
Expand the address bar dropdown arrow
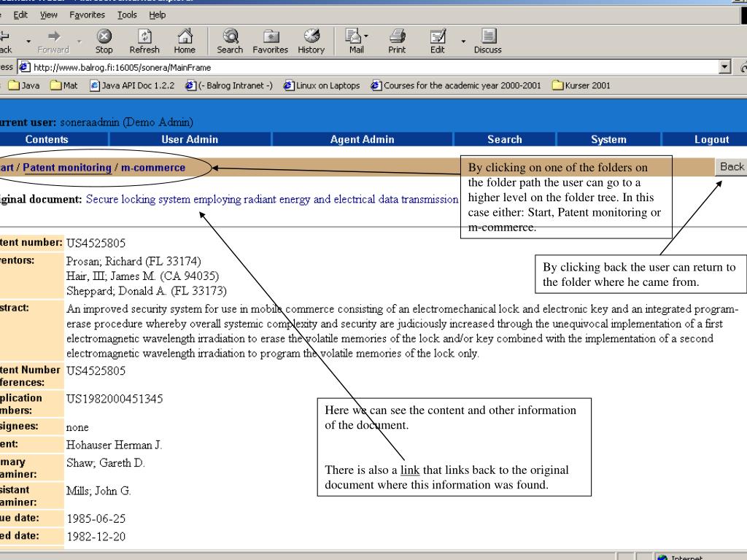coord(724,67)
